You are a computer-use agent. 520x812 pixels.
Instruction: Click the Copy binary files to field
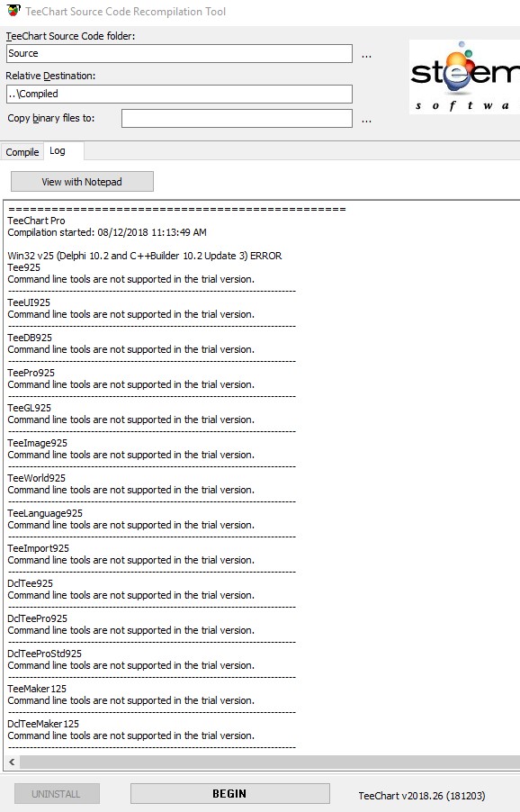237,118
